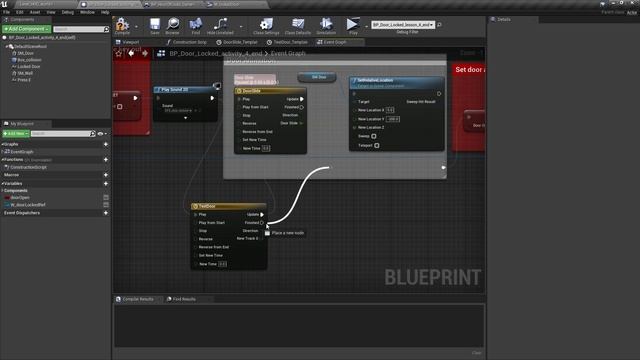Collapse the DefaultSceneRoot tree node
640x360 pixels.
click(7, 47)
